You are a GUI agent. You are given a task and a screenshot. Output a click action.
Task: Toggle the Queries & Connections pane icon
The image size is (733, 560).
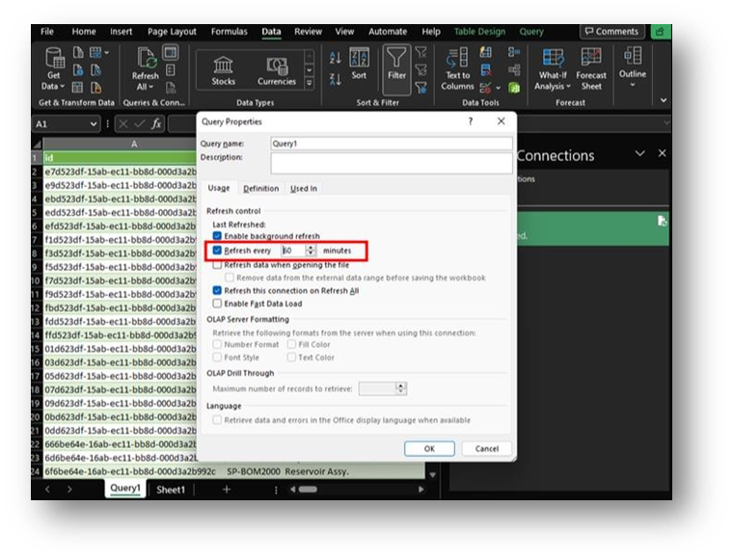tap(170, 52)
